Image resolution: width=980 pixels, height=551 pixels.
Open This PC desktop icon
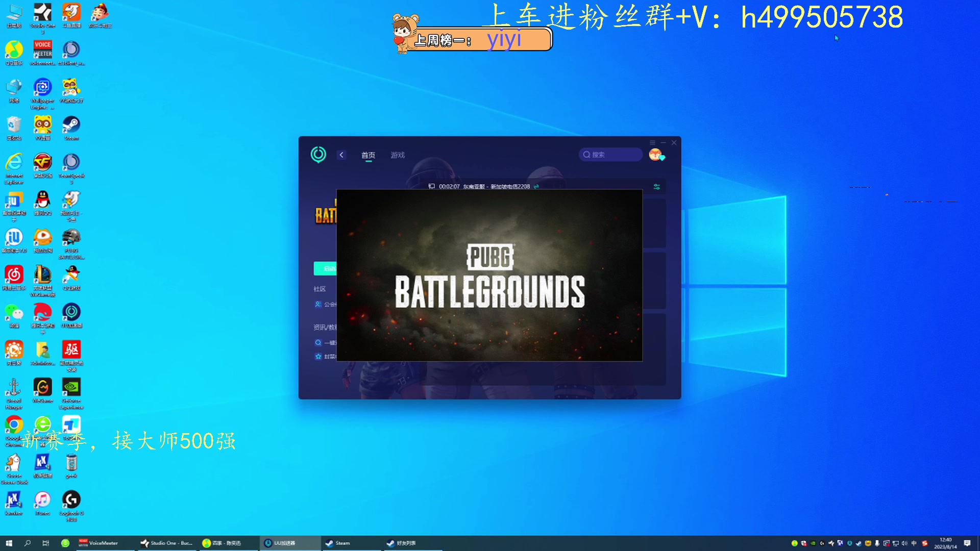point(14,15)
